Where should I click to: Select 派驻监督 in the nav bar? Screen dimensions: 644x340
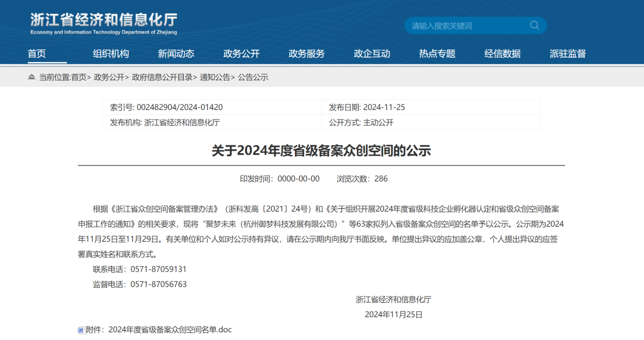point(568,53)
